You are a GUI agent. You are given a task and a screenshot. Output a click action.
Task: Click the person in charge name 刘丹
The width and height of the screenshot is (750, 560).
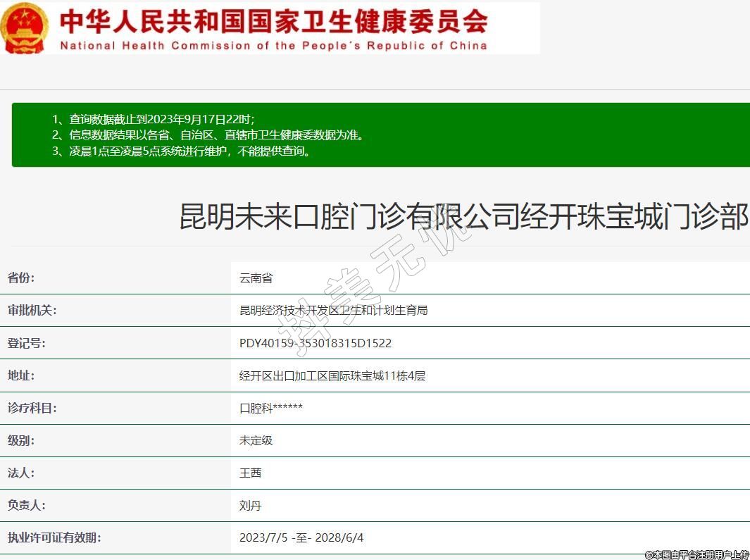250,505
